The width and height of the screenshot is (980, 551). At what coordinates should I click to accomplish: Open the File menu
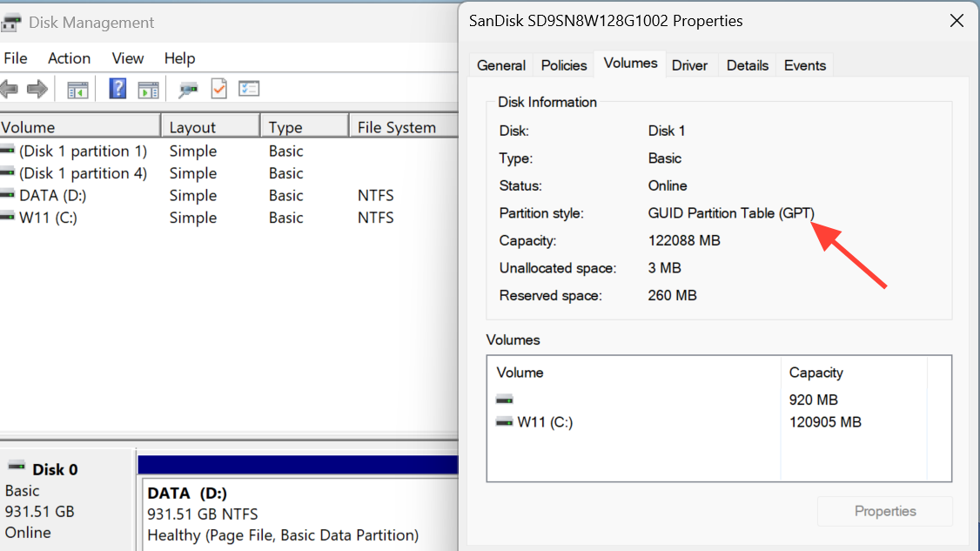tap(16, 58)
